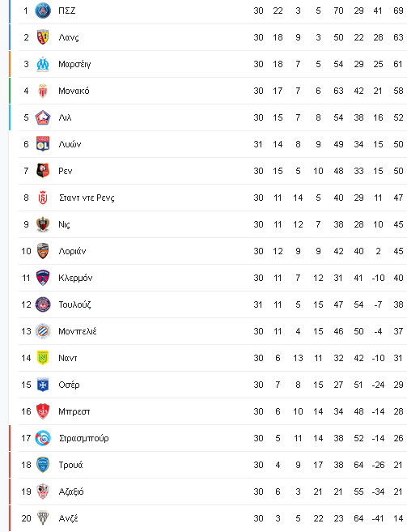
Task: Click the Ανζέ team badge
Action: 43,518
